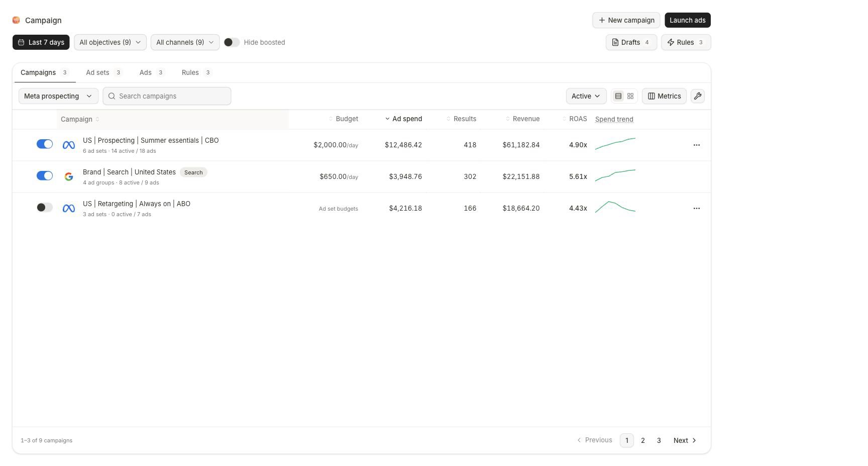View spend trend sparkline for Brand Search
Viewport: 868px width, 466px height.
pyautogui.click(x=615, y=175)
